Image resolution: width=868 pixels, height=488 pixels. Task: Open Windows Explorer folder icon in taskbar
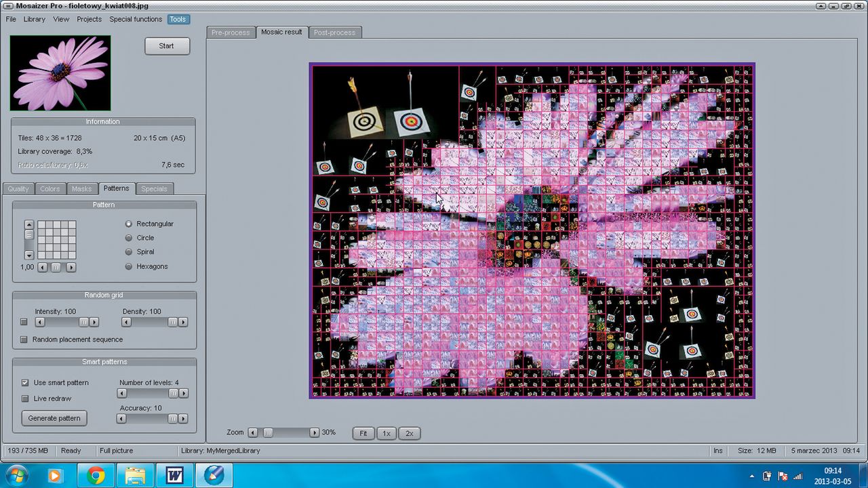click(135, 476)
